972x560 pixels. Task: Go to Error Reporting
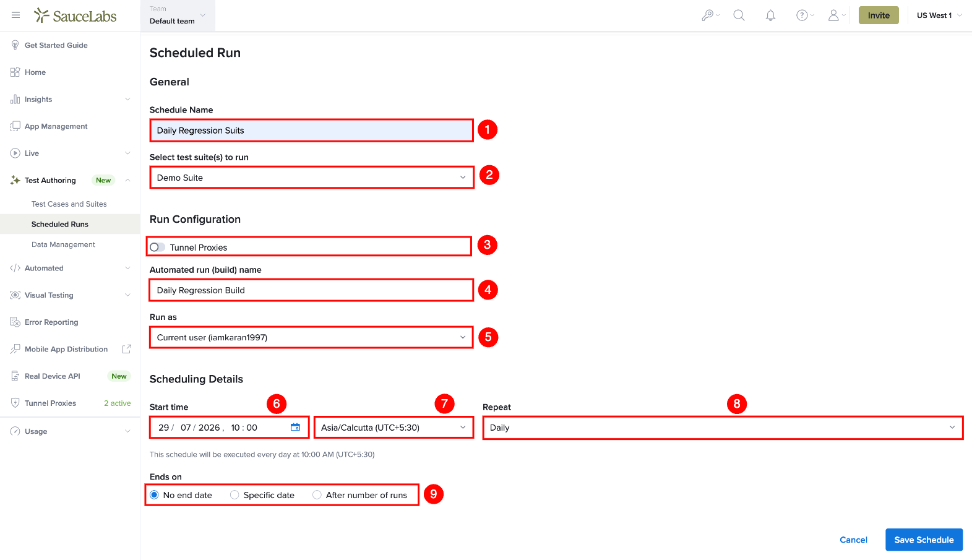51,322
